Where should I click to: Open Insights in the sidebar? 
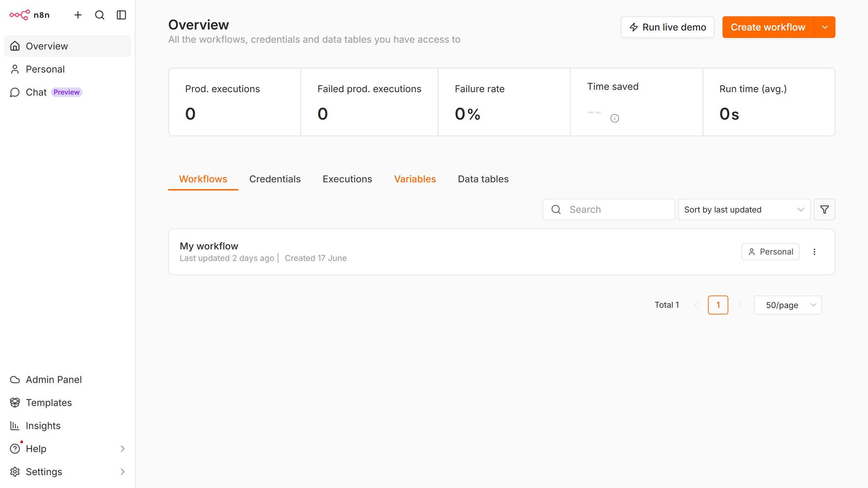67,426
